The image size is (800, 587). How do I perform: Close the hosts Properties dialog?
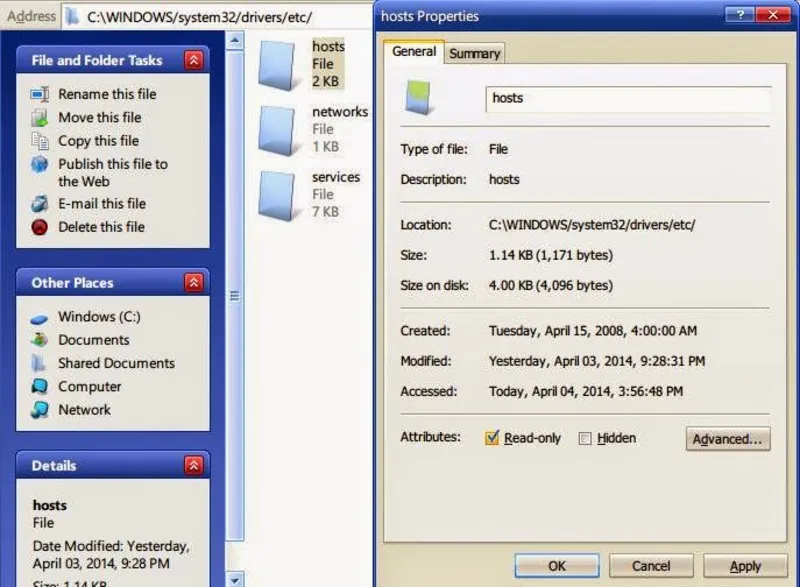pyautogui.click(x=773, y=15)
